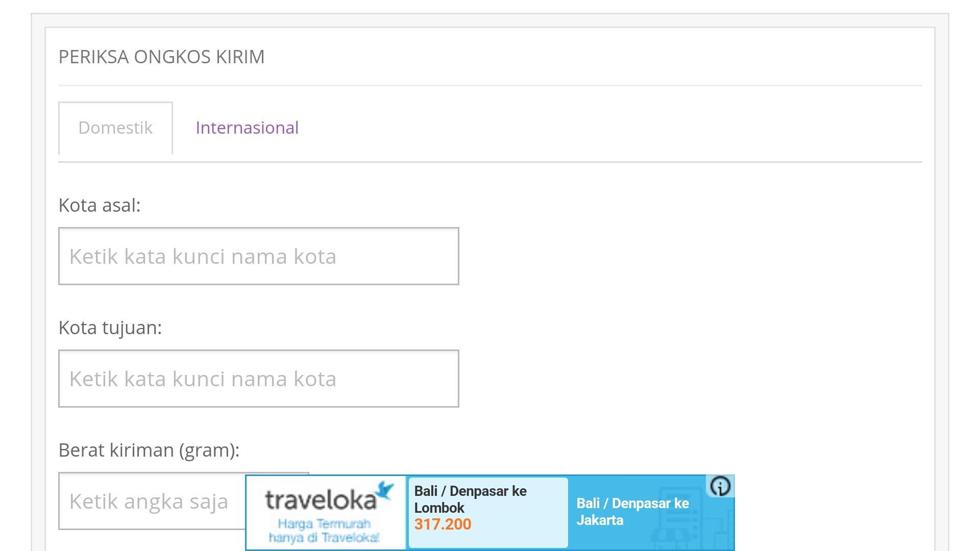Select the Domestik tab
The height and width of the screenshot is (551, 980).
pos(115,128)
